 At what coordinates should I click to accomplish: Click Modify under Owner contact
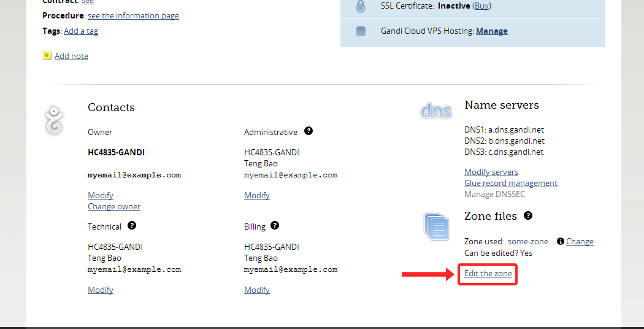tap(101, 195)
